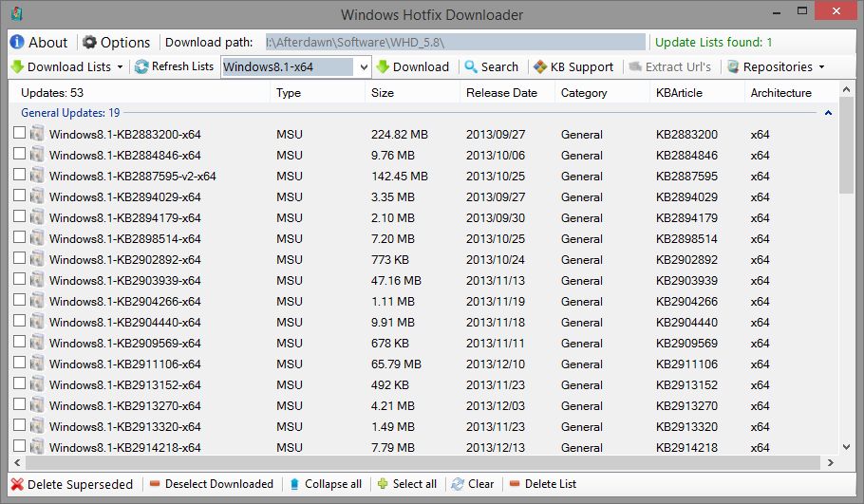Click file icon of Windows8.1-KB2894179-x64
864x504 pixels.
point(37,217)
